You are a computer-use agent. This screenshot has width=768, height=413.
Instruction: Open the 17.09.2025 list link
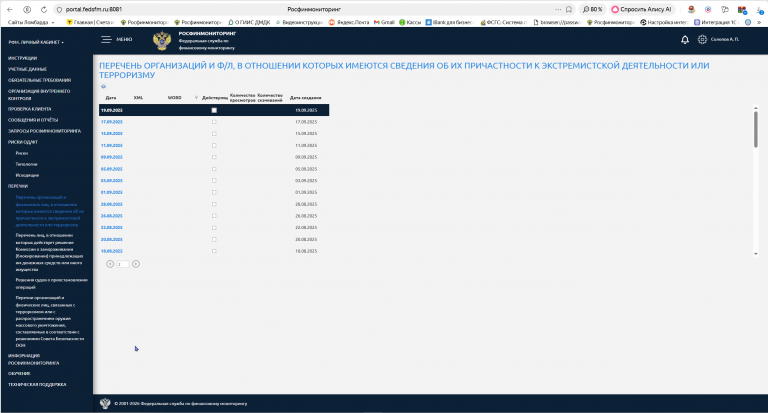click(x=112, y=122)
